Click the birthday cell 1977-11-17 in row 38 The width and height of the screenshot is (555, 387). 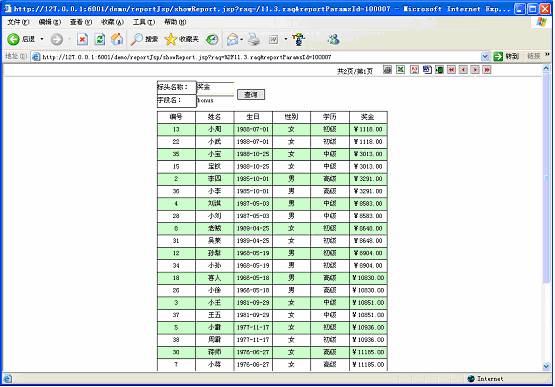click(x=253, y=340)
